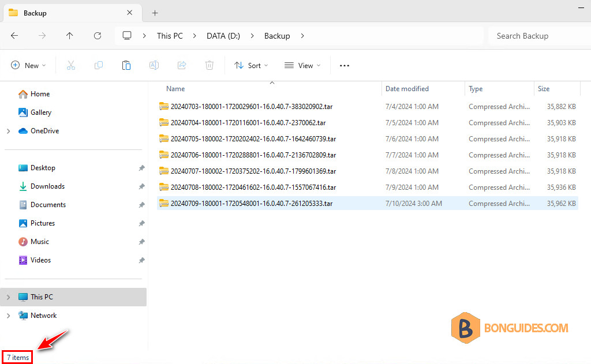Click the Search Backup field
Screen dimensions: 591x364
point(539,36)
